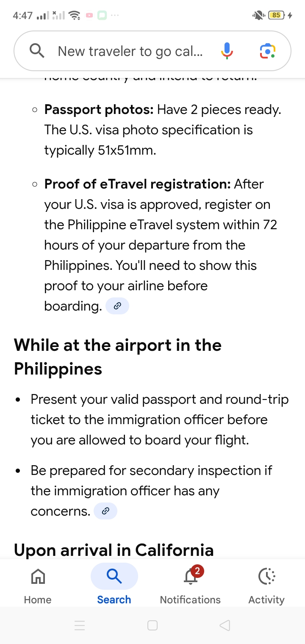
Task: Open source link after eTravel registration paragraph
Action: (117, 306)
